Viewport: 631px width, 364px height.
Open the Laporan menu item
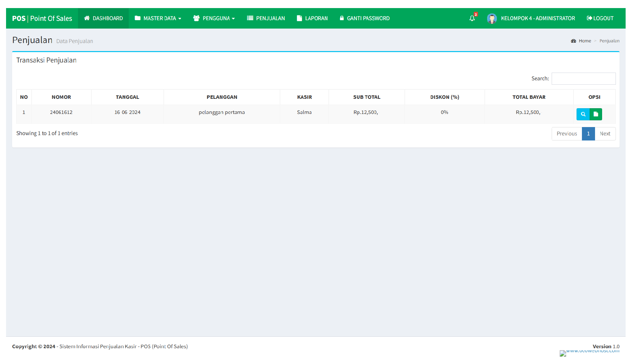point(312,18)
